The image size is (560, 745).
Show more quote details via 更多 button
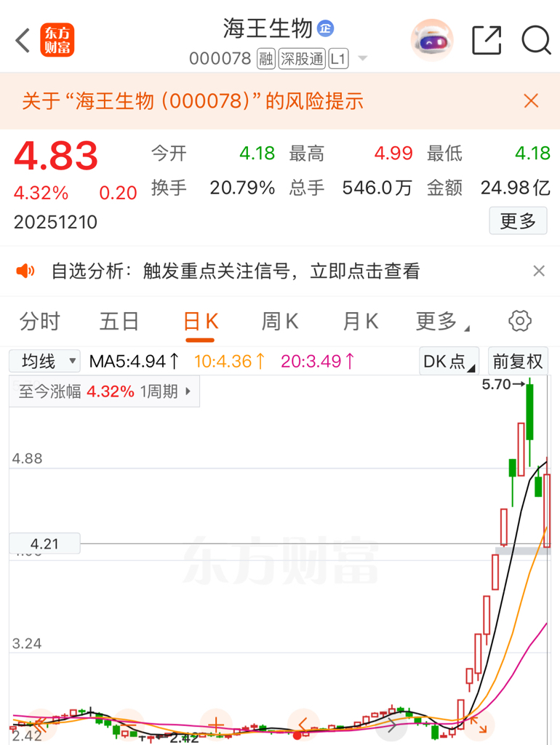[518, 220]
